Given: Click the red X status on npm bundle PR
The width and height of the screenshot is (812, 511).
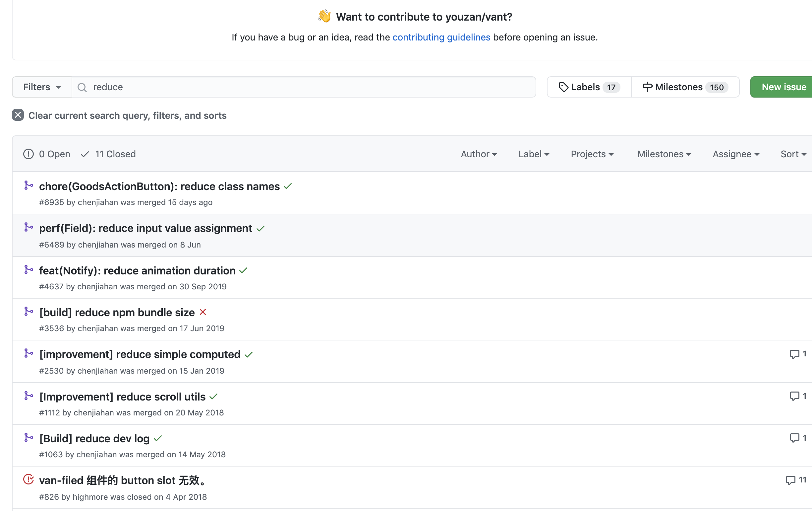Looking at the screenshot, I should pyautogui.click(x=203, y=312).
